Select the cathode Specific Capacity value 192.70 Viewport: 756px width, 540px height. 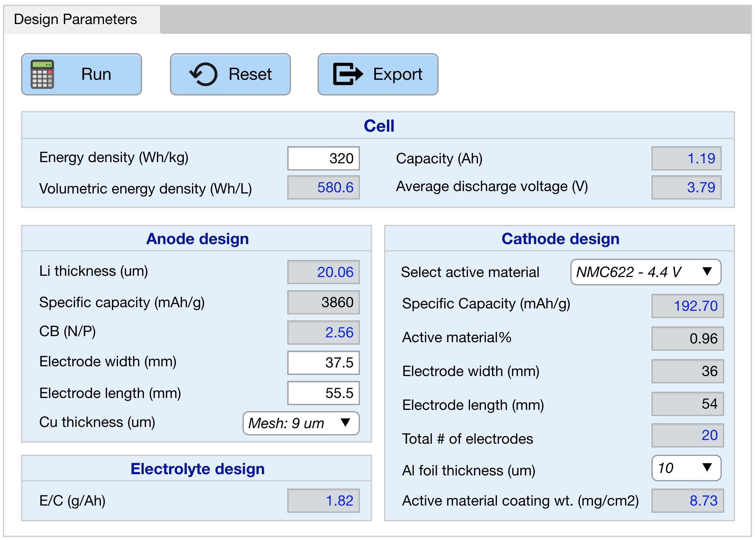tap(687, 306)
